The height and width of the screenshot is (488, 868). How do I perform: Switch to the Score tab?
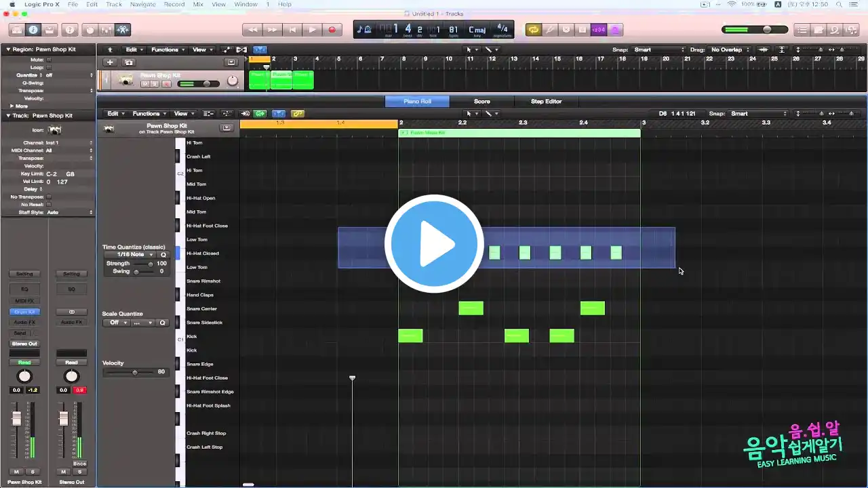coord(481,102)
